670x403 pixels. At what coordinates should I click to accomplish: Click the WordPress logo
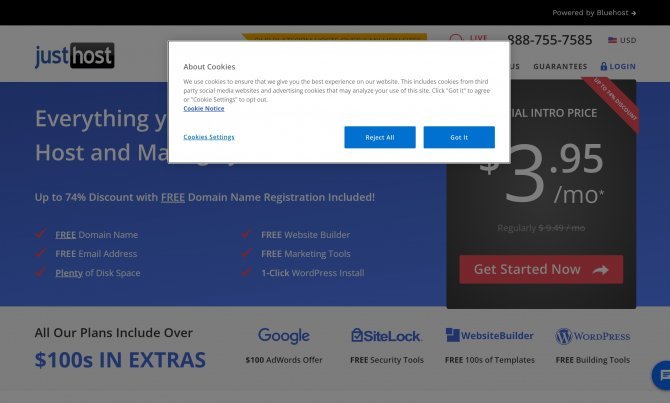coord(593,336)
